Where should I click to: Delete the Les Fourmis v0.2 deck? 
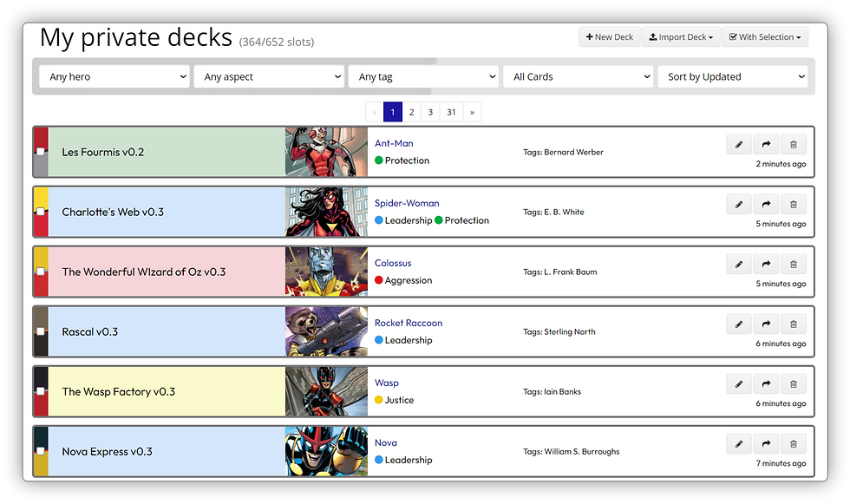point(793,145)
